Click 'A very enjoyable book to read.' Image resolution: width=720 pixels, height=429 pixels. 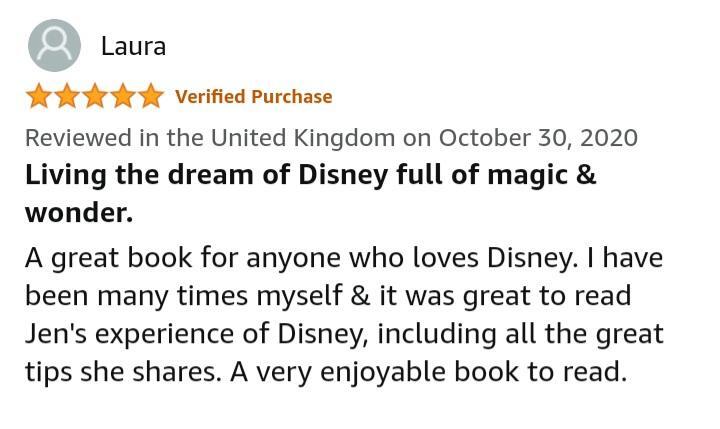(428, 372)
